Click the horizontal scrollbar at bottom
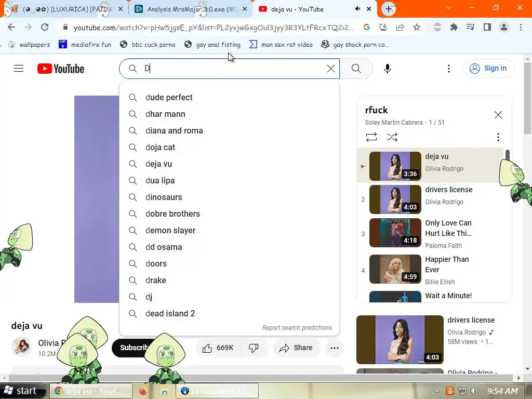Image resolution: width=532 pixels, height=399 pixels. point(261,378)
